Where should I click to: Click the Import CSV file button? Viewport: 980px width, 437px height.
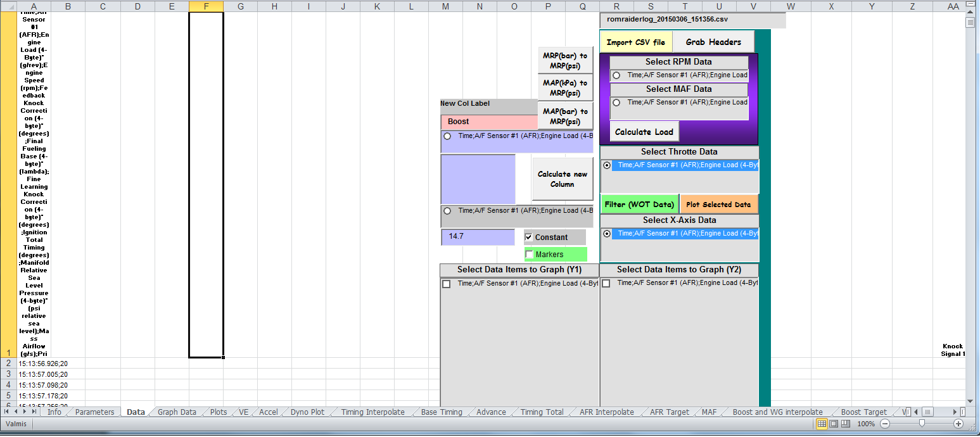[x=635, y=42]
